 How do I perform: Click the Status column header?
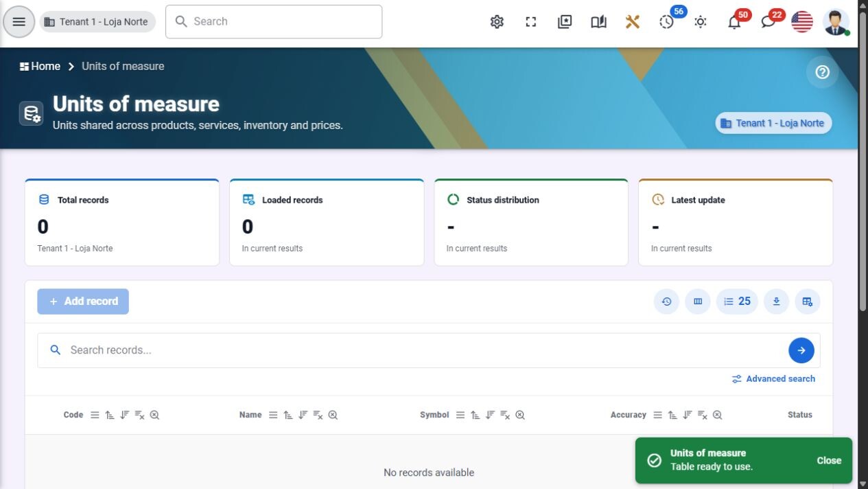coord(799,415)
